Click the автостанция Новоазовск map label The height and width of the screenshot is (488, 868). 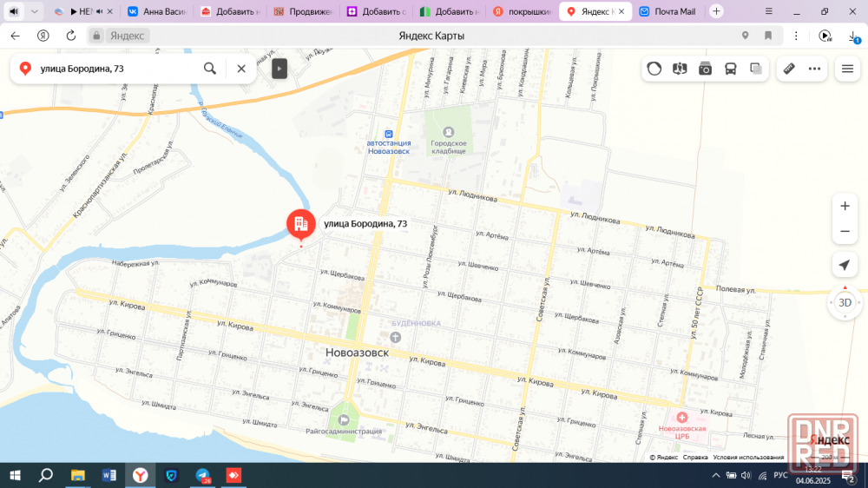tap(389, 147)
